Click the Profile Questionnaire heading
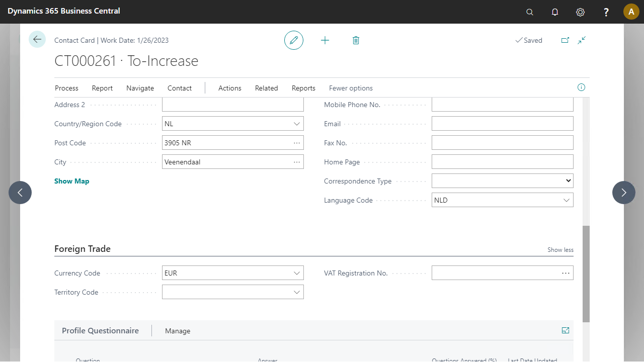644x362 pixels. pyautogui.click(x=100, y=330)
